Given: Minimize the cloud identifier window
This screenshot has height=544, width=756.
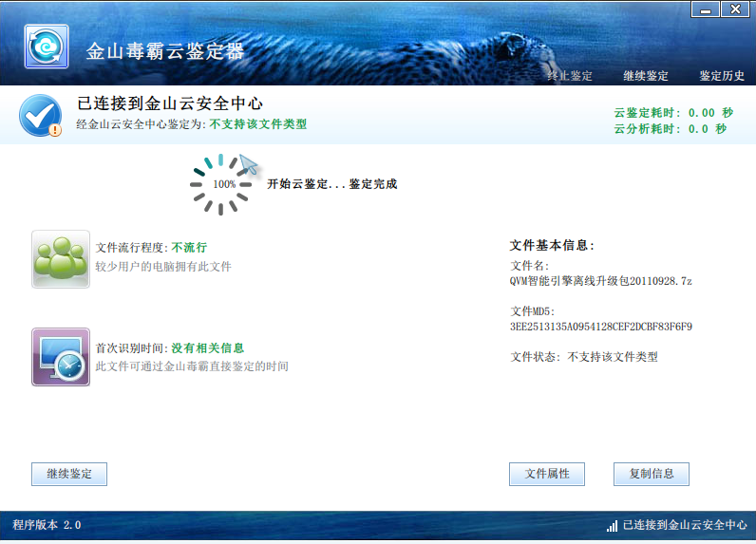Looking at the screenshot, I should [x=706, y=9].
